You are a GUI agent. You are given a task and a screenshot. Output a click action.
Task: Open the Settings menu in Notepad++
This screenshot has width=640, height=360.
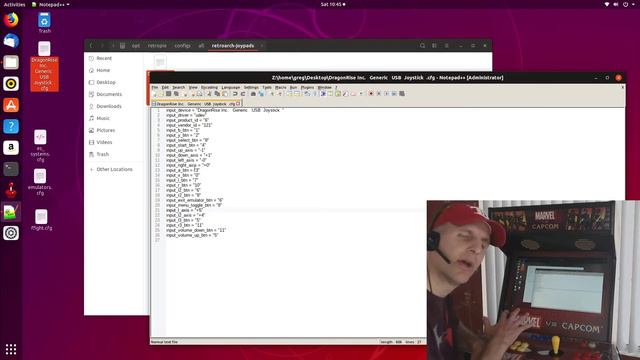[251, 87]
